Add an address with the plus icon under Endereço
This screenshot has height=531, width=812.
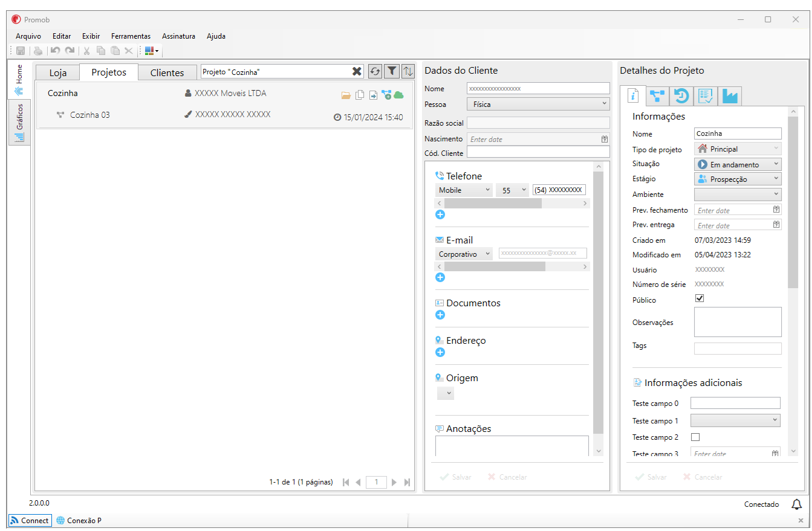440,352
